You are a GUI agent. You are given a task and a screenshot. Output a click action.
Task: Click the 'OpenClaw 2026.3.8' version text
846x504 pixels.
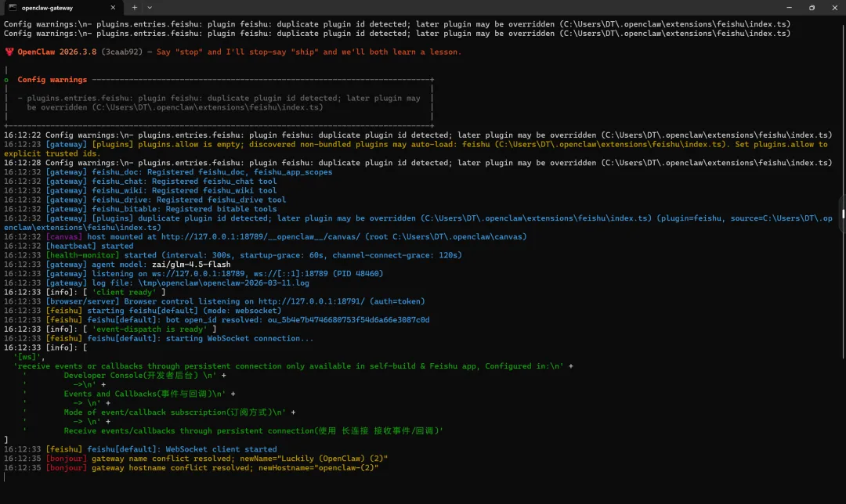[x=56, y=52]
